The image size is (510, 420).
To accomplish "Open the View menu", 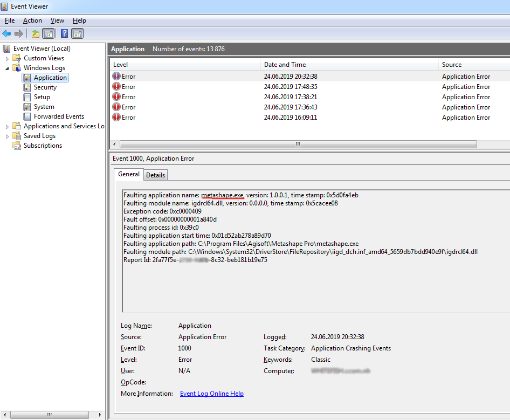I will click(x=57, y=20).
